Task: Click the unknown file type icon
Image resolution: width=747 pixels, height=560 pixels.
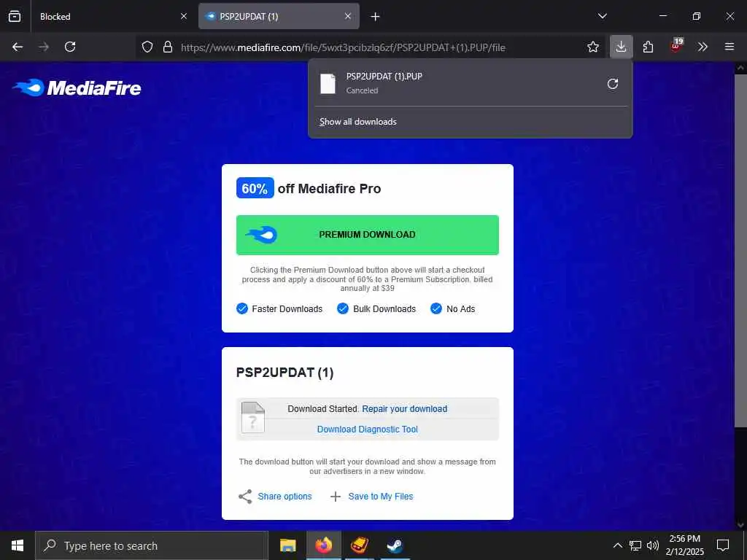Action: click(253, 418)
